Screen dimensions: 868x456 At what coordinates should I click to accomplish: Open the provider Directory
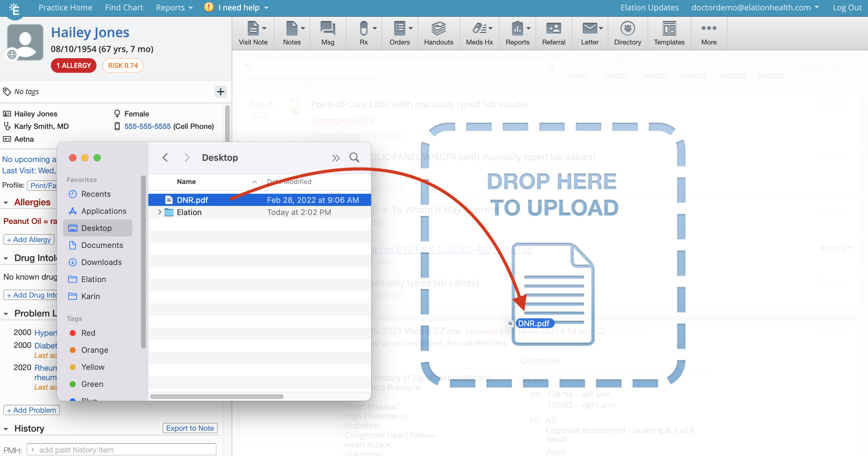click(627, 32)
